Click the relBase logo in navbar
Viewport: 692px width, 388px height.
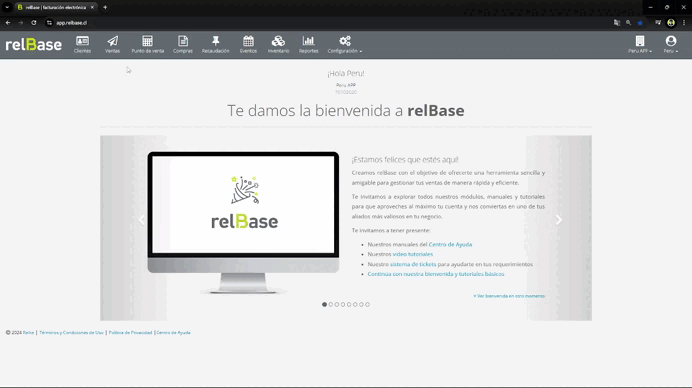[34, 44]
